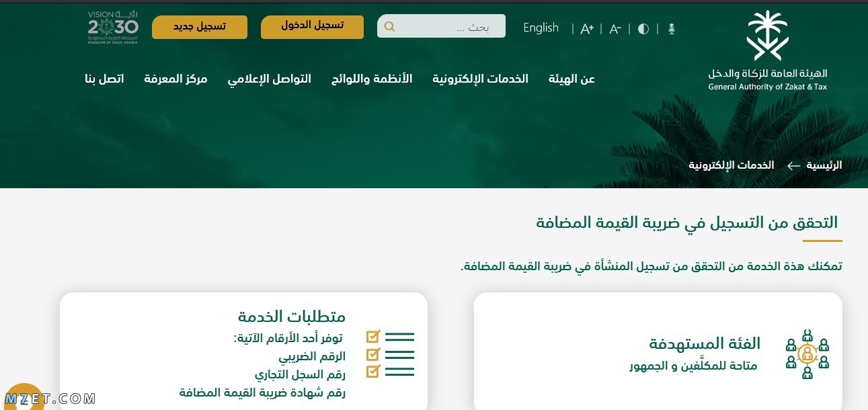Toggle the high contrast mode icon
The width and height of the screenshot is (868, 410).
pyautogui.click(x=643, y=29)
